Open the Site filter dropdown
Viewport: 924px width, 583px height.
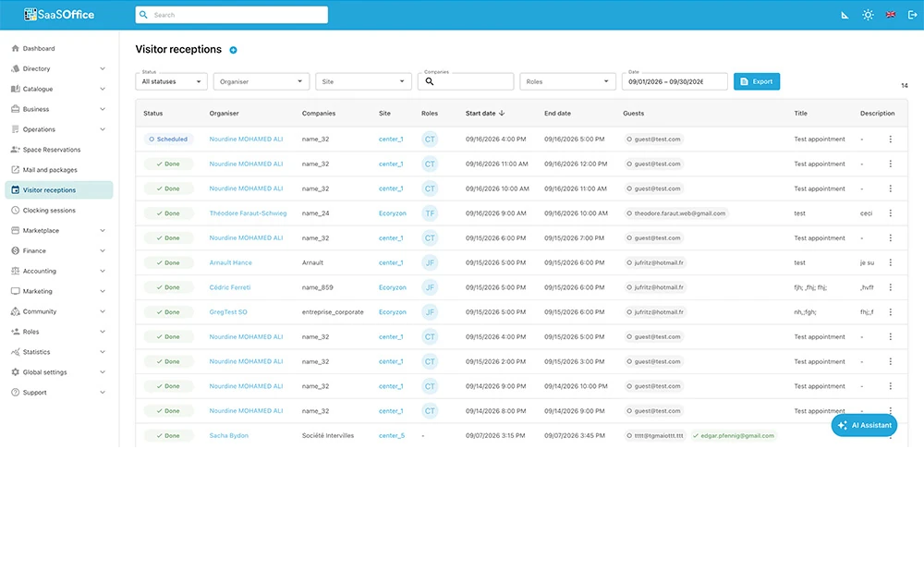pyautogui.click(x=363, y=81)
